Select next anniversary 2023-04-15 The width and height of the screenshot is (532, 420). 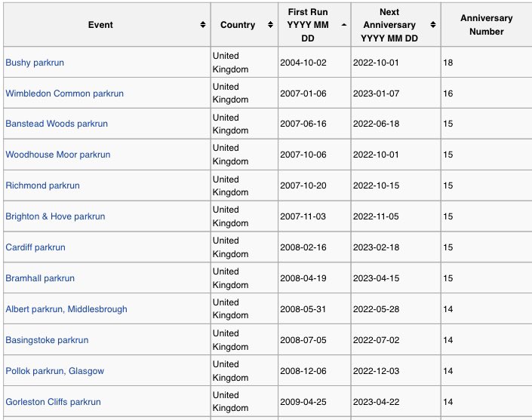(x=376, y=278)
